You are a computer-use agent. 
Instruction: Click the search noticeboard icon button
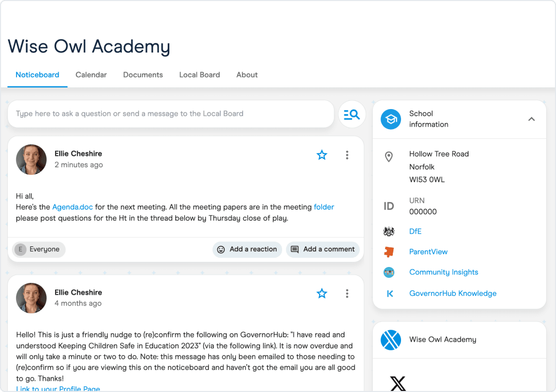click(x=352, y=114)
